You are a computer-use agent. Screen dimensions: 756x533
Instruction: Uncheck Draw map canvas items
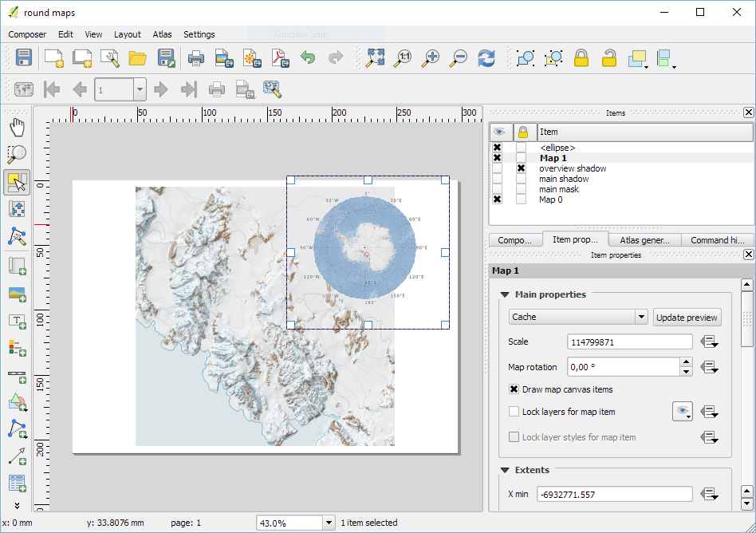pyautogui.click(x=514, y=389)
